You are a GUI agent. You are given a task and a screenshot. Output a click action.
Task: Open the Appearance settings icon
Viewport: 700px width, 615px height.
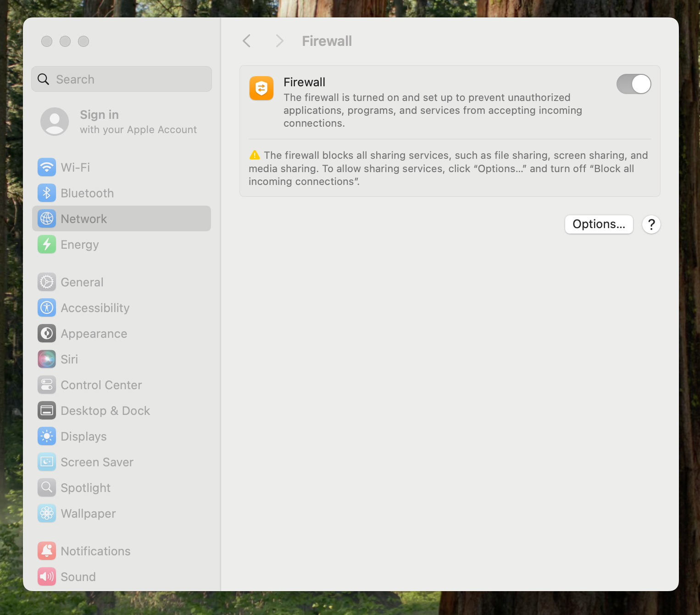(47, 334)
